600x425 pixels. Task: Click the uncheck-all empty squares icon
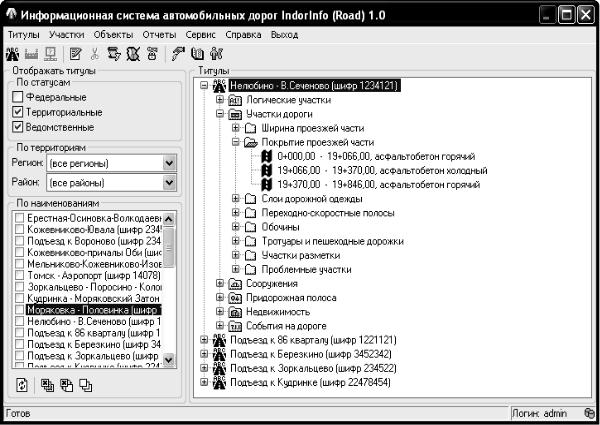87,386
